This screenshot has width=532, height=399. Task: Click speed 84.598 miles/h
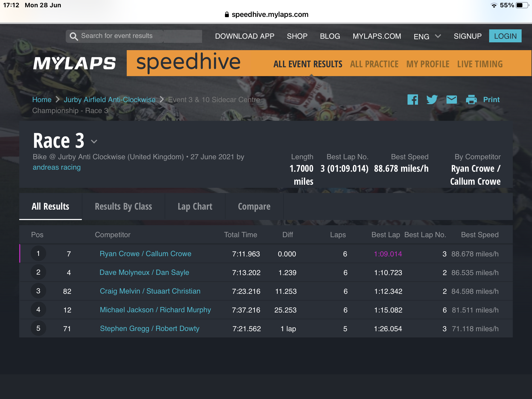475,291
